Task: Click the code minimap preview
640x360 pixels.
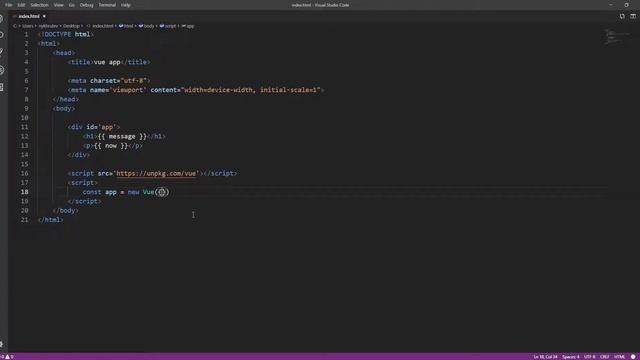Action: [x=616, y=36]
